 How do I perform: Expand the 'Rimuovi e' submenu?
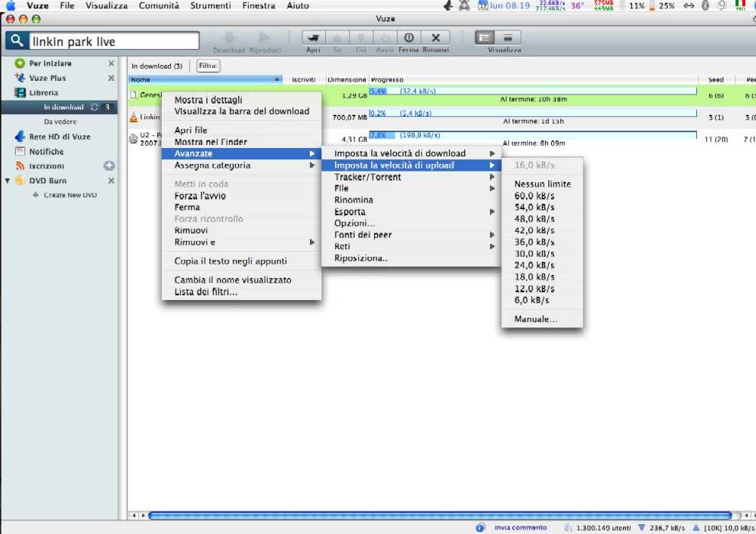242,242
